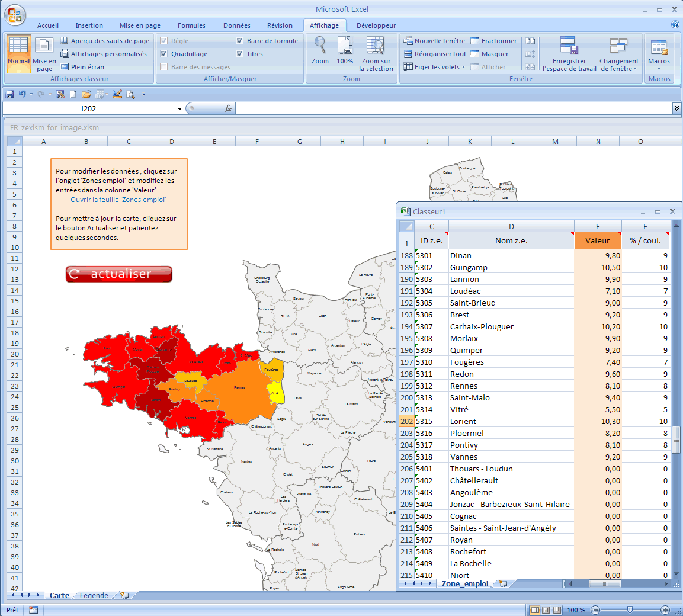The height and width of the screenshot is (616, 683).
Task: Click Classeur1 horizontal scrollbar thumb
Action: (x=605, y=584)
